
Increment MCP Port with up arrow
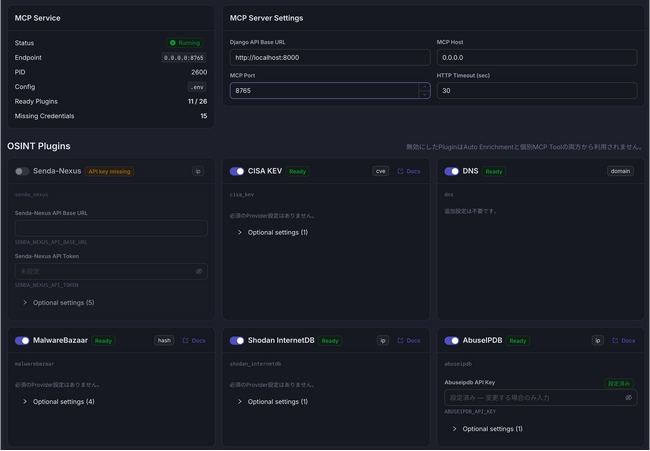(424, 87)
